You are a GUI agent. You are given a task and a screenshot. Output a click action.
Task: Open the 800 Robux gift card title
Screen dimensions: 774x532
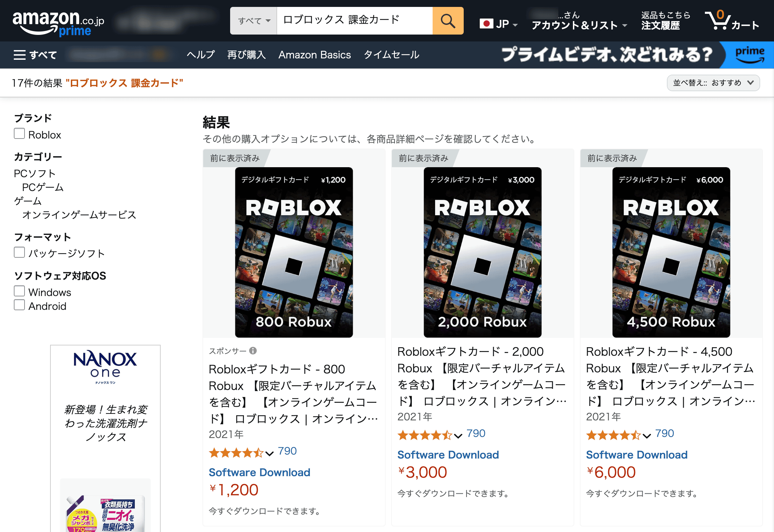(x=293, y=394)
